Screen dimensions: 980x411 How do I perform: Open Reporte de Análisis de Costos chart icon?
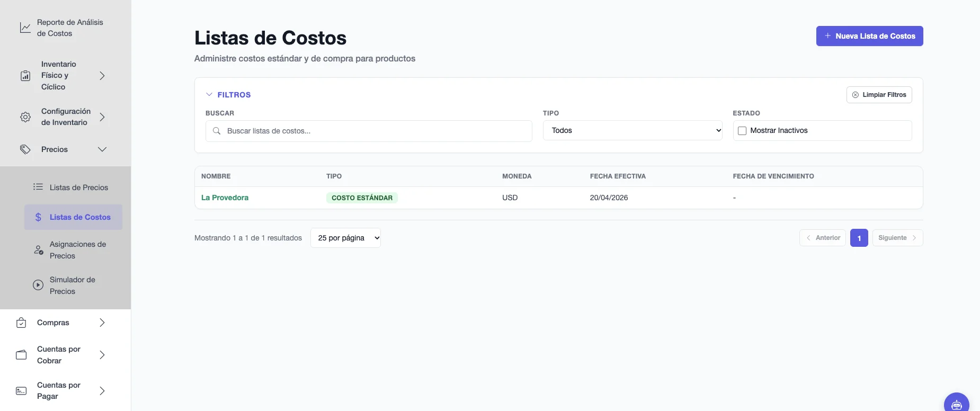tap(25, 28)
